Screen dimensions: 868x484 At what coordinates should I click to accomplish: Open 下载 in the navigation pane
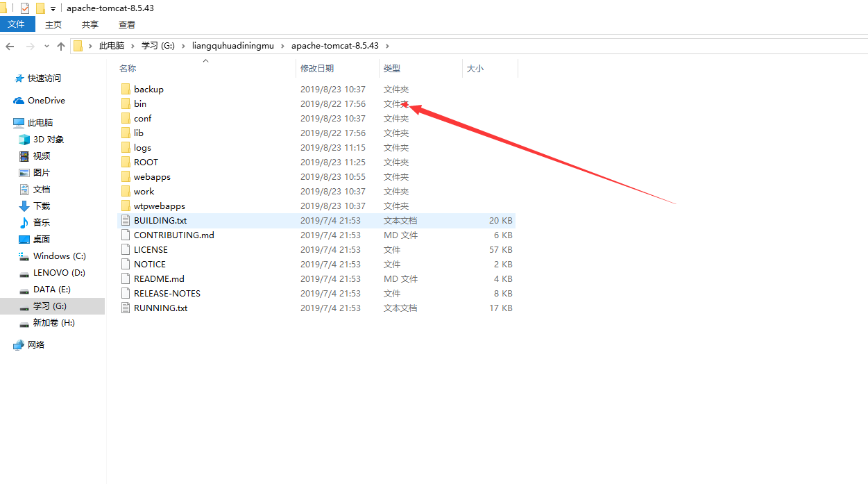[x=35, y=206]
